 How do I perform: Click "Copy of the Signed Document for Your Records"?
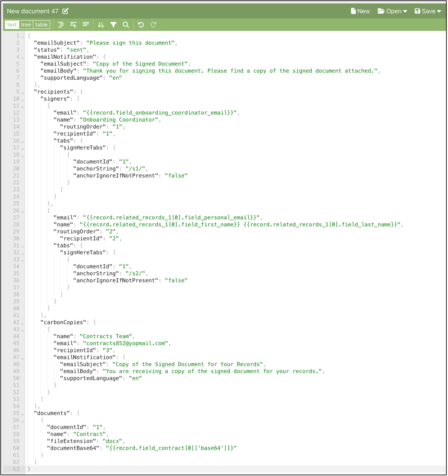tap(188, 364)
